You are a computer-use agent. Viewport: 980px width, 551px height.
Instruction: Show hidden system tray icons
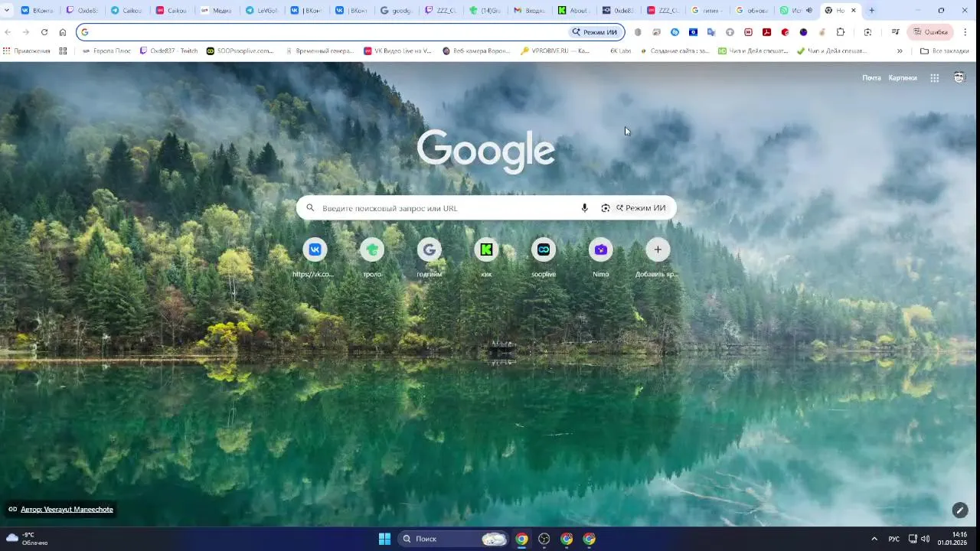point(874,539)
